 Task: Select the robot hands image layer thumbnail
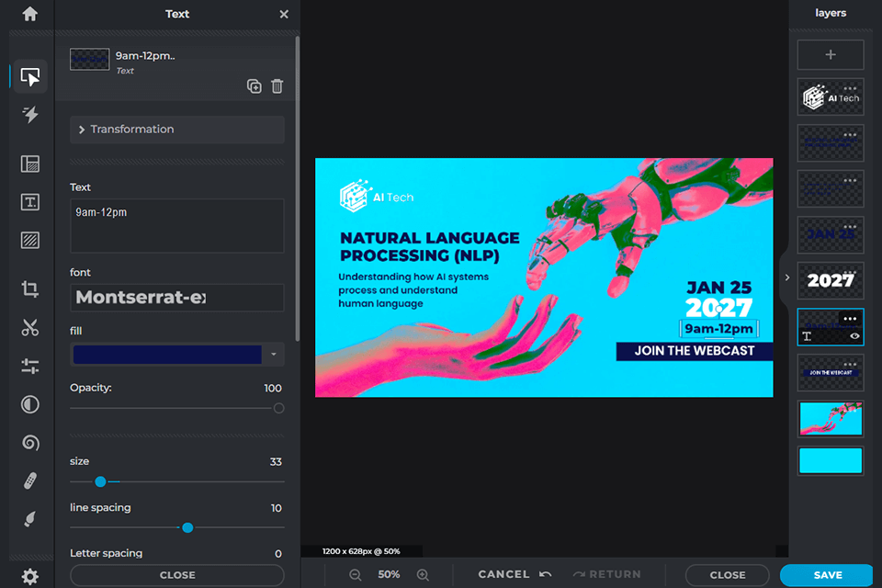(831, 419)
